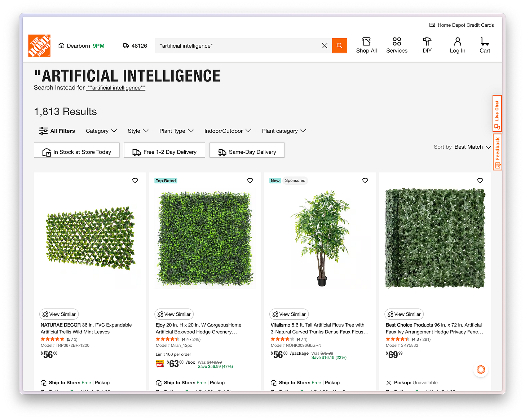
Task: Click the New badge on Vitalismo card
Action: point(275,181)
